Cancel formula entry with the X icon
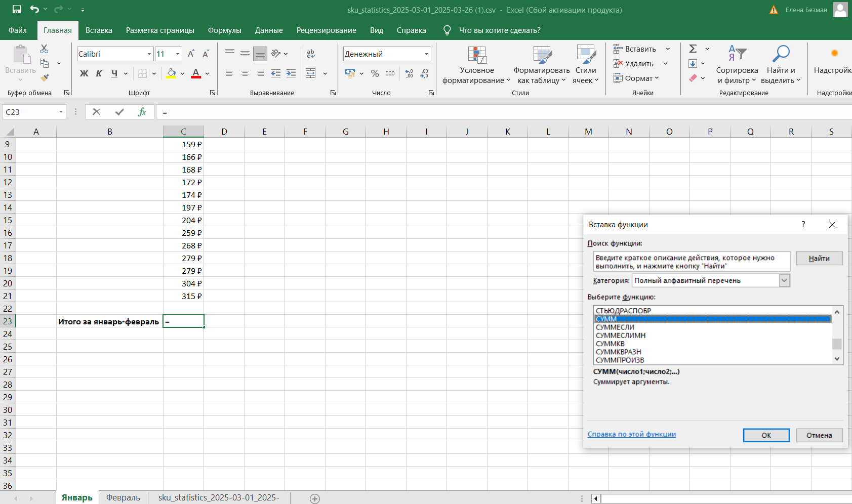 tap(96, 112)
